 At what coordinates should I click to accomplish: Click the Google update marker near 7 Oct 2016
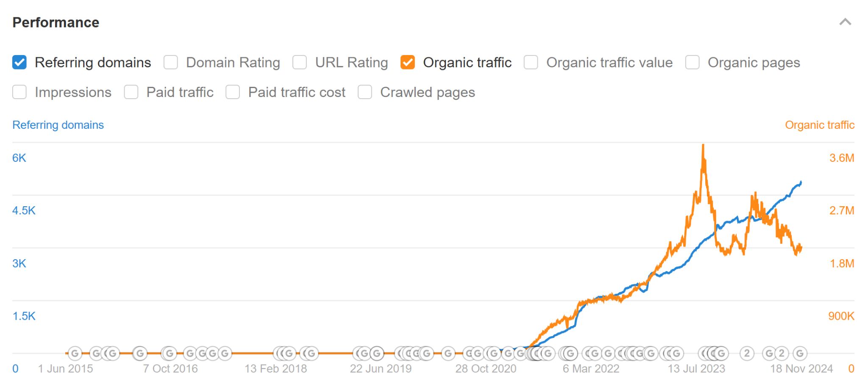[x=169, y=353]
